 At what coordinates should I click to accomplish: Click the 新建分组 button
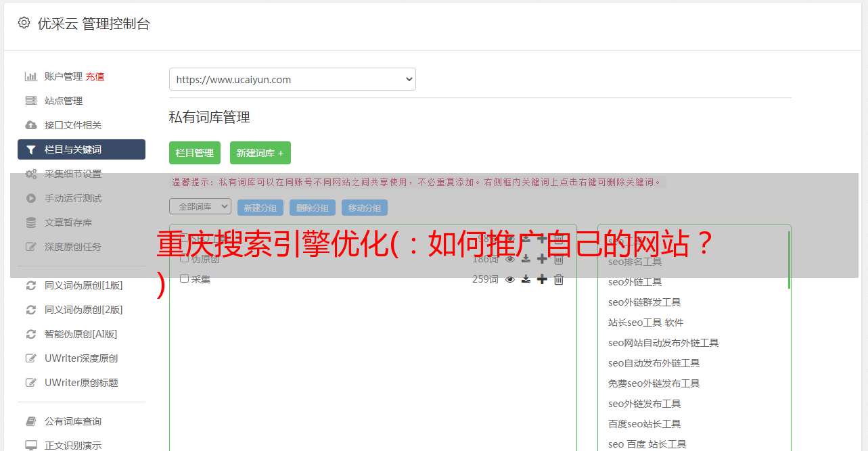coord(260,208)
